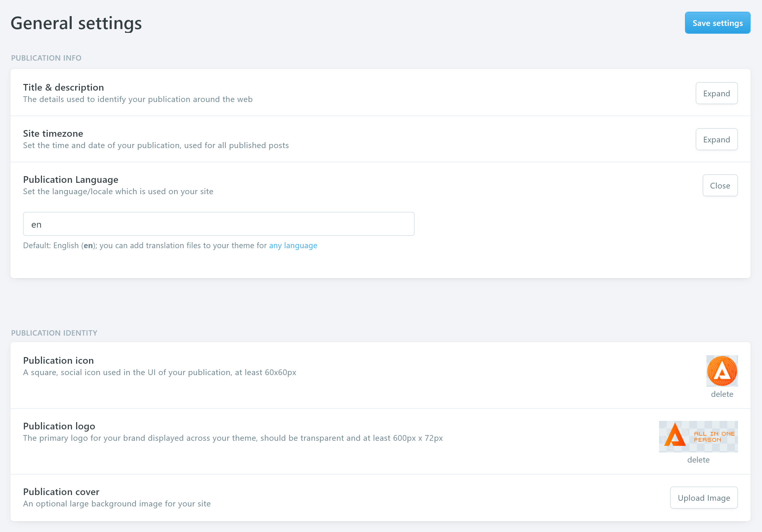Screen dimensions: 762x532
Task: Open the 'any language' link
Action: 293,246
